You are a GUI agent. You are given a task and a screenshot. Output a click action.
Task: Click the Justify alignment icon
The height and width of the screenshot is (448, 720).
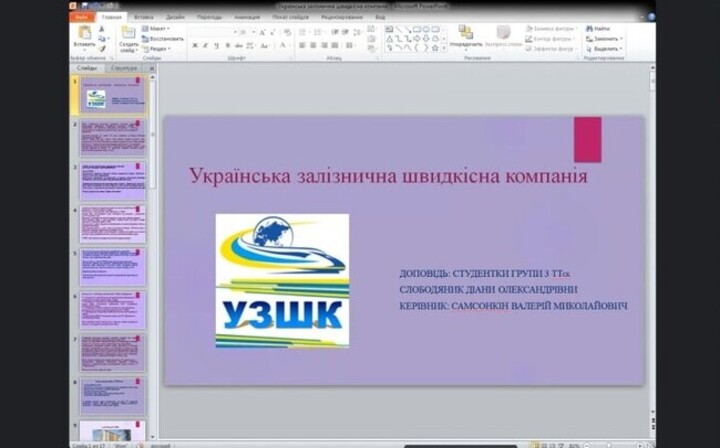point(335,45)
